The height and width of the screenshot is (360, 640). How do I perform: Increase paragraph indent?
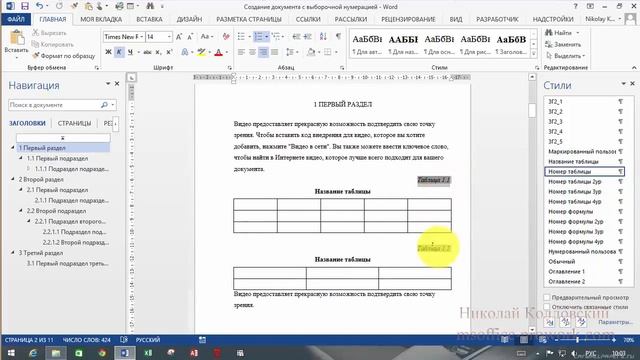(308, 37)
